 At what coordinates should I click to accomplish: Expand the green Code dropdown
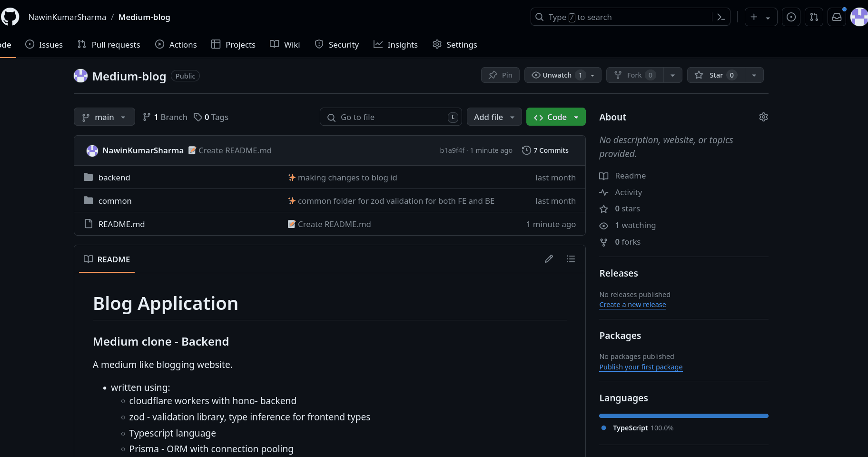coord(556,117)
